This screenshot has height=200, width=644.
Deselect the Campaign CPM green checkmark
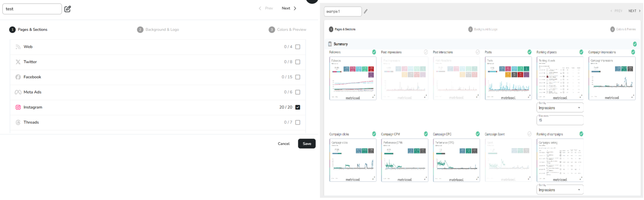[426, 134]
